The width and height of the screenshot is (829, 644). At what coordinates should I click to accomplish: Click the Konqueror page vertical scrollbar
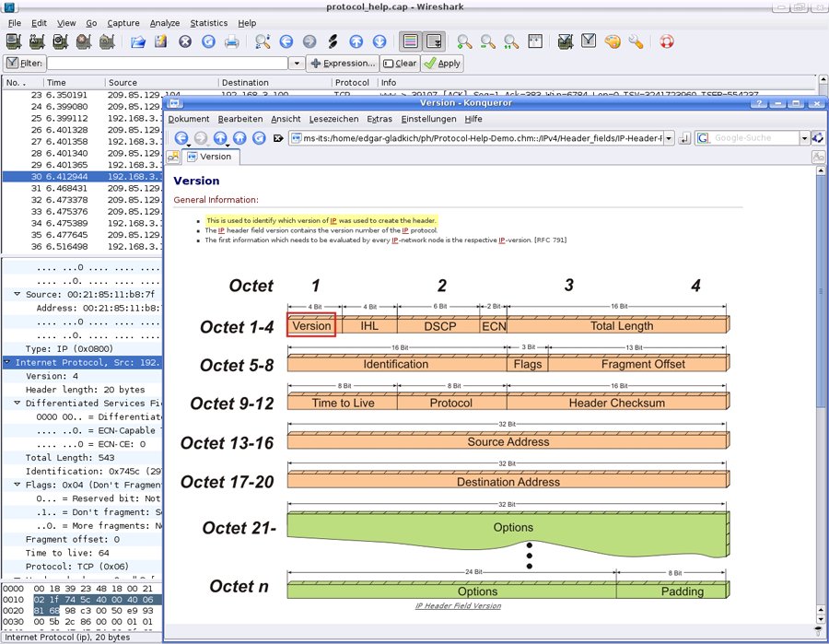[x=820, y=291]
